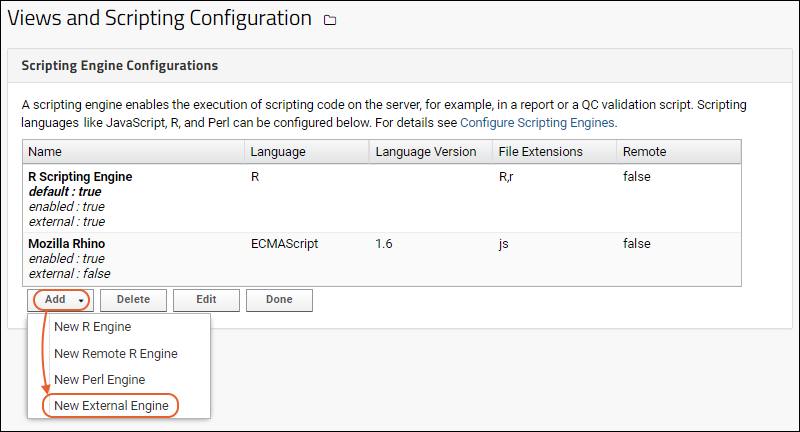Sort by the Name column header
The width and height of the screenshot is (800, 432).
click(x=44, y=152)
